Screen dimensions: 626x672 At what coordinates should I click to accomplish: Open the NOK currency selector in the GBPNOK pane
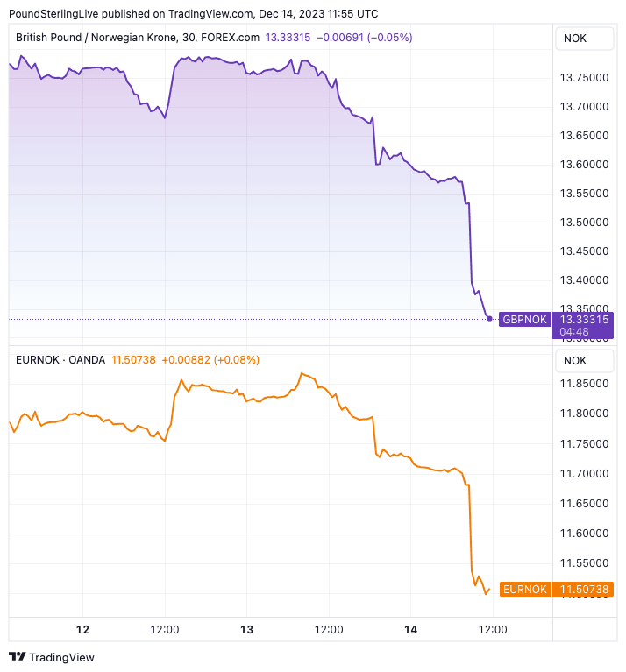(576, 38)
